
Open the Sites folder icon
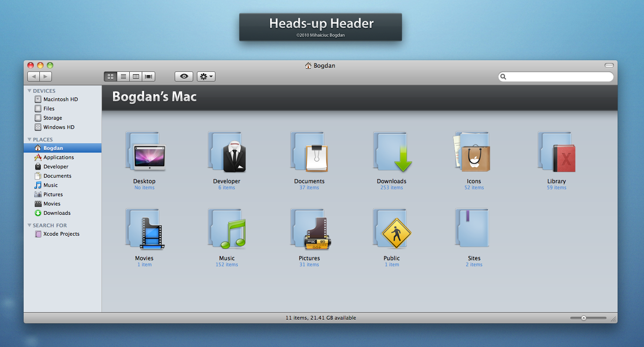coord(472,228)
